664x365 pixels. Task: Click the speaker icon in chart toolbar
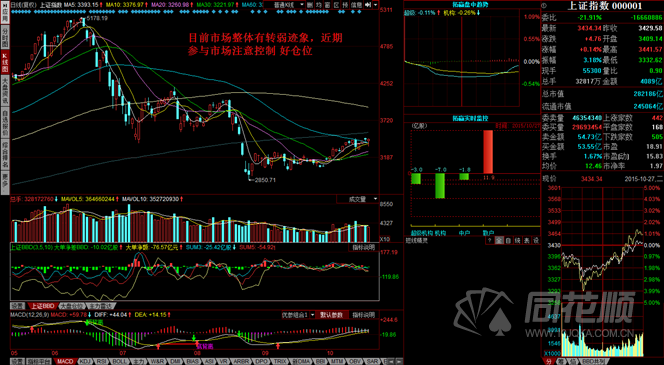point(368,5)
